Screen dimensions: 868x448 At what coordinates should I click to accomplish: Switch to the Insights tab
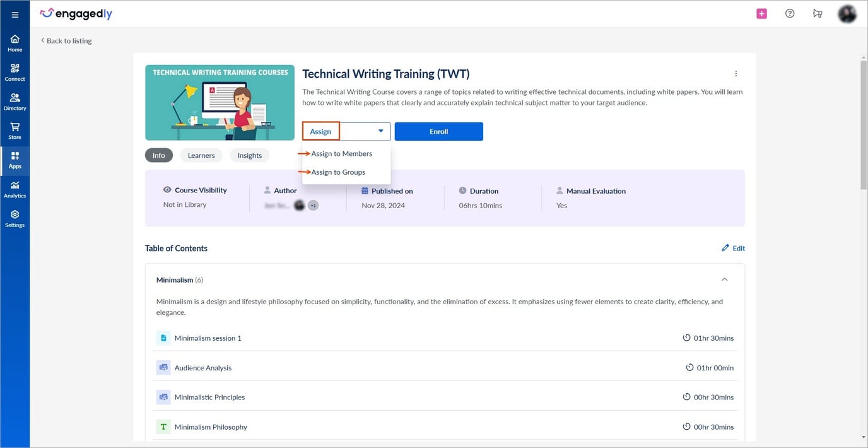[250, 155]
